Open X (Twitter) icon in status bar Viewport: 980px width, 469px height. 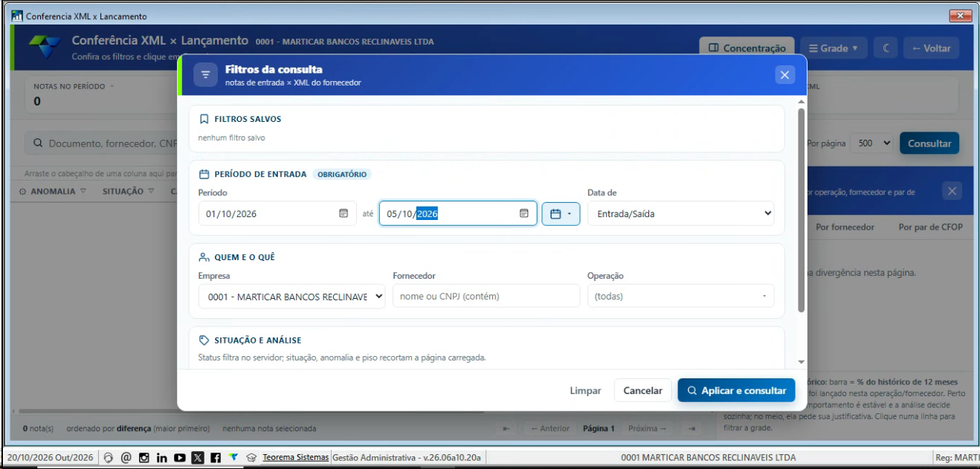click(x=198, y=458)
